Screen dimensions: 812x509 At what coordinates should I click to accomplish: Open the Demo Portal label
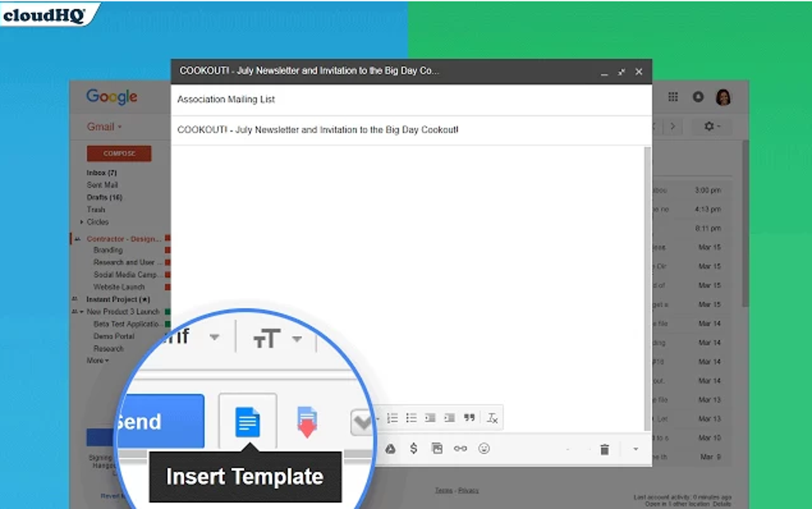coord(113,336)
